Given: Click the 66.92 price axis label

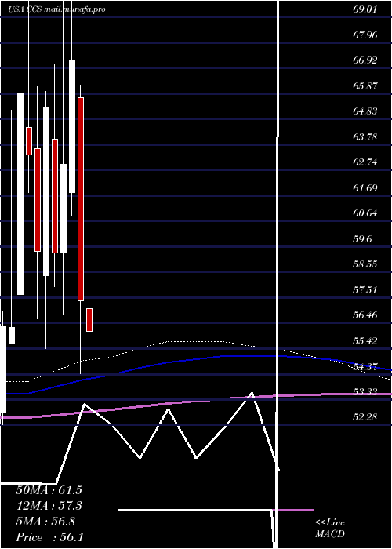Looking at the screenshot, I should 365,60.
